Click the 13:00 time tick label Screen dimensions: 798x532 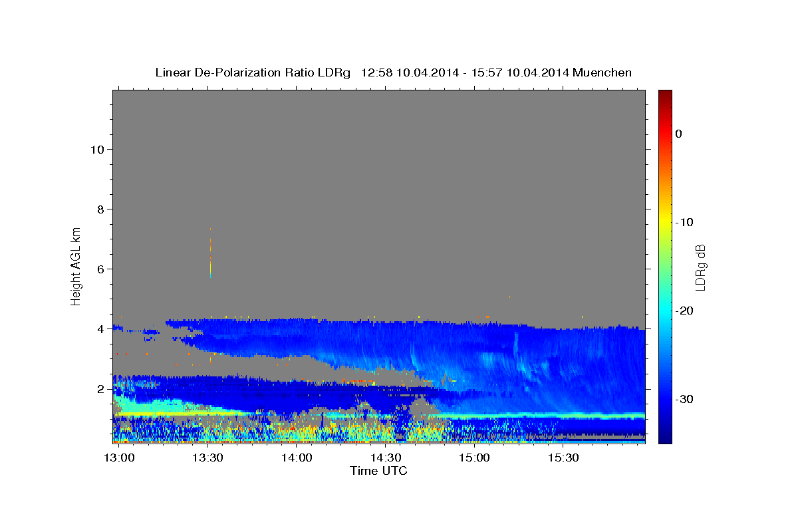coord(119,458)
